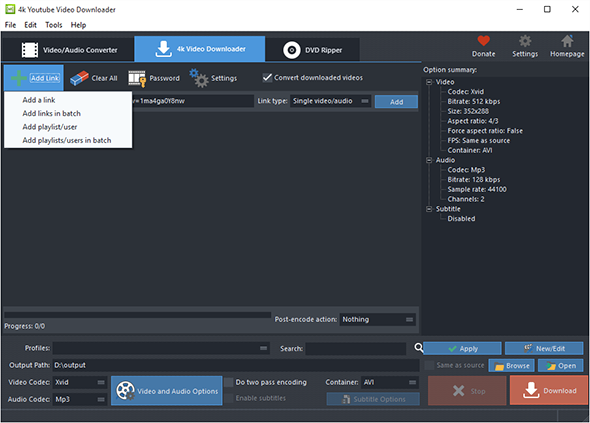This screenshot has width=590, height=423.
Task: Expand the Post-encode action dropdown
Action: click(x=377, y=320)
